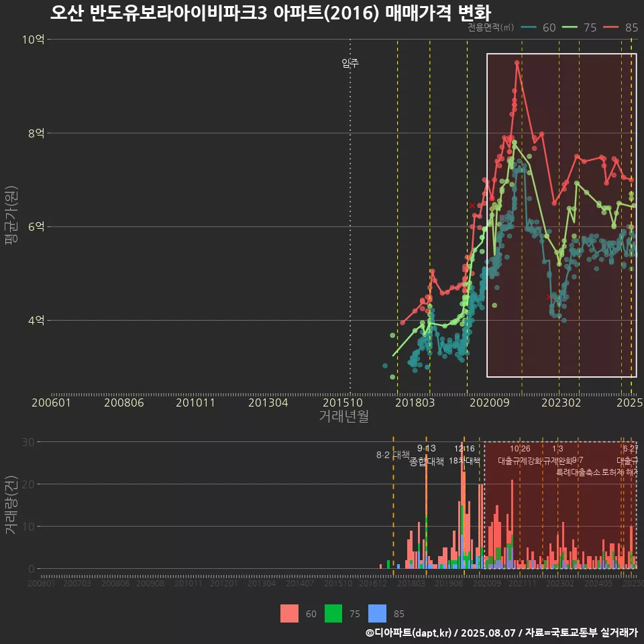Click the '10억' price axis label
Viewport: 644px width, 644px height.
coord(34,40)
